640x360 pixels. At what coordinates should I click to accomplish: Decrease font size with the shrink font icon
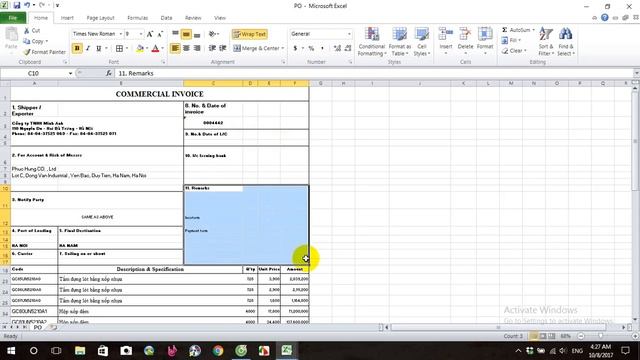[x=160, y=34]
